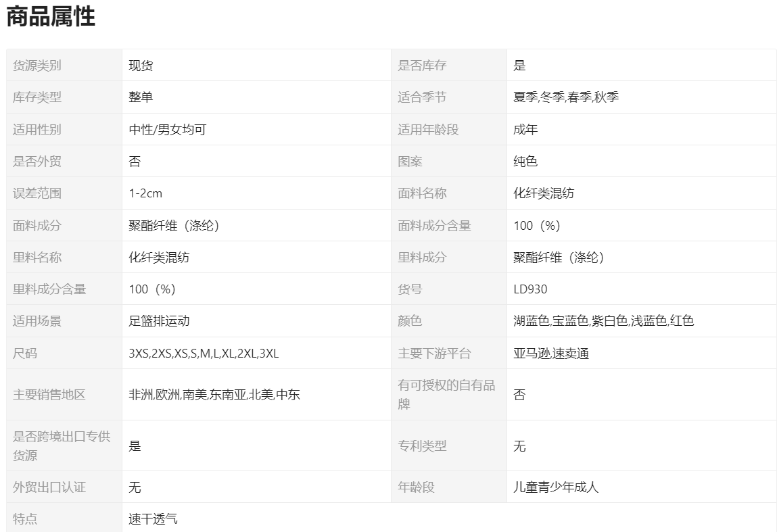Click the 商品属性 heading
Screen dimensions: 779x532
[51, 17]
